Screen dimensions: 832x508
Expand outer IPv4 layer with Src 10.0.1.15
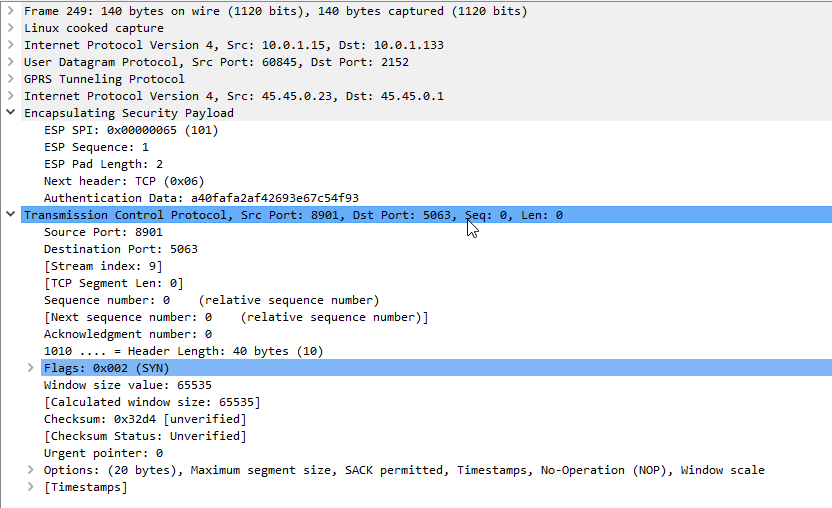click(10, 45)
